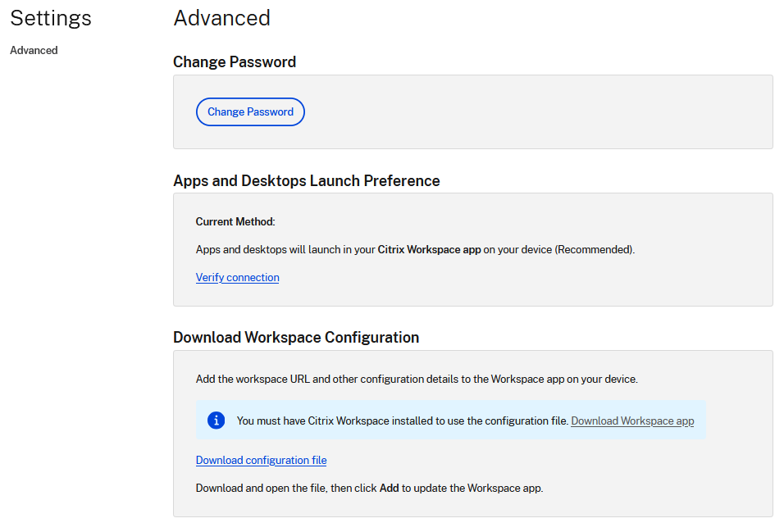Click the 'Add the workspace URL' description text
The width and height of the screenshot is (784, 532).
click(416, 380)
